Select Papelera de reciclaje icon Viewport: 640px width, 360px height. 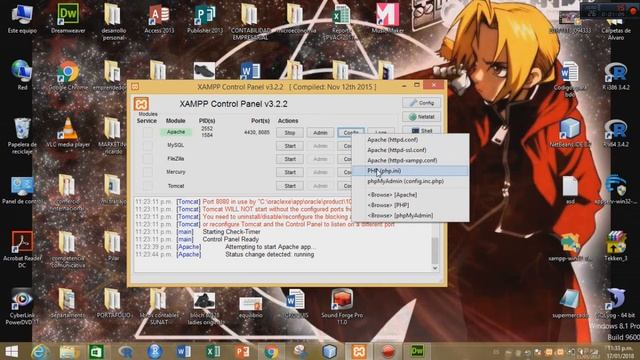pos(22,136)
